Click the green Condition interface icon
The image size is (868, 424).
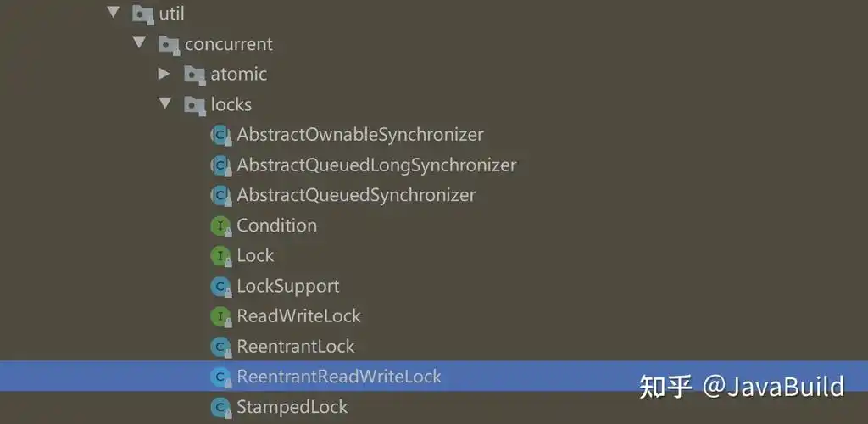pyautogui.click(x=221, y=226)
